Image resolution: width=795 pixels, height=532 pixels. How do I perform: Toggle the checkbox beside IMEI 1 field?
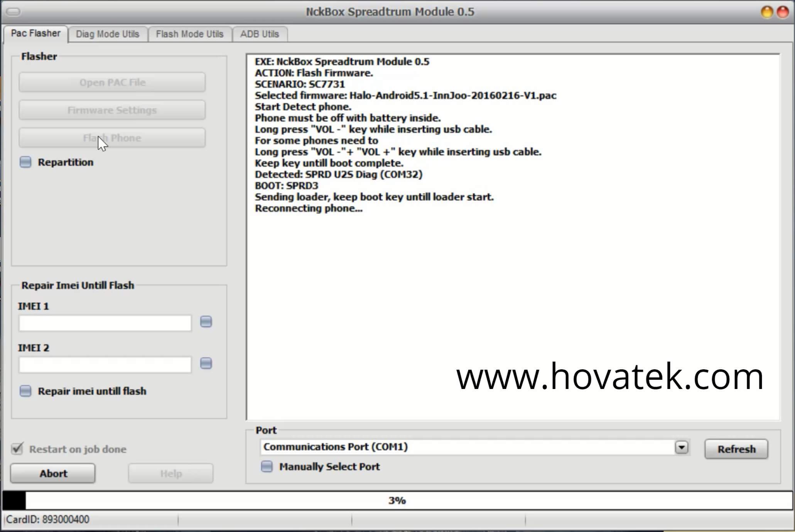(x=206, y=322)
